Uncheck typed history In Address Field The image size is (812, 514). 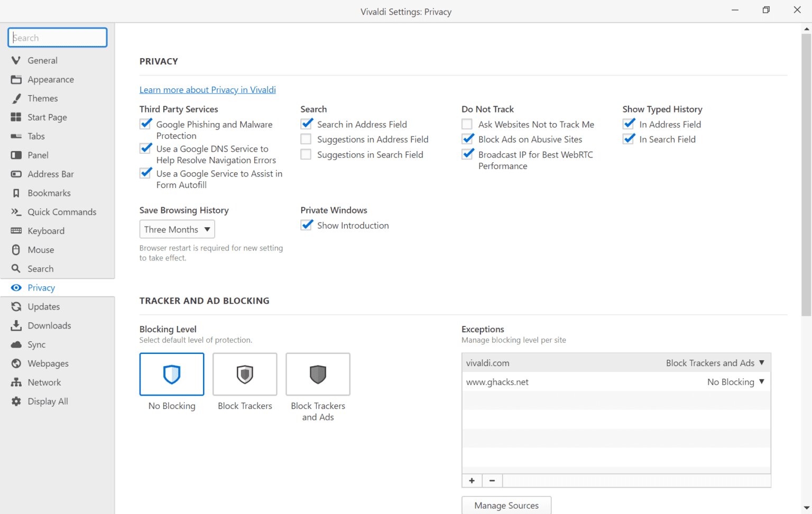click(x=629, y=124)
